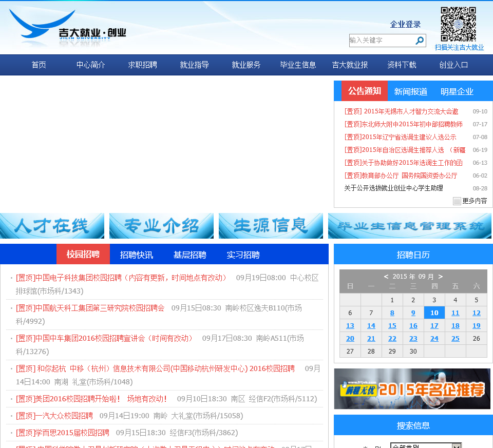Click the 人才在线 banner
Screen dimensions: 493x448
52,226
